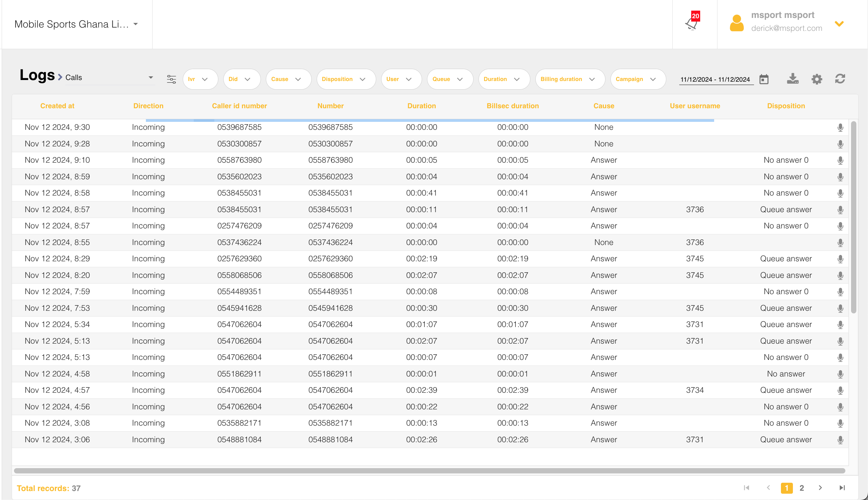
Task: Play recording for the 4:58 call
Action: [x=840, y=374]
